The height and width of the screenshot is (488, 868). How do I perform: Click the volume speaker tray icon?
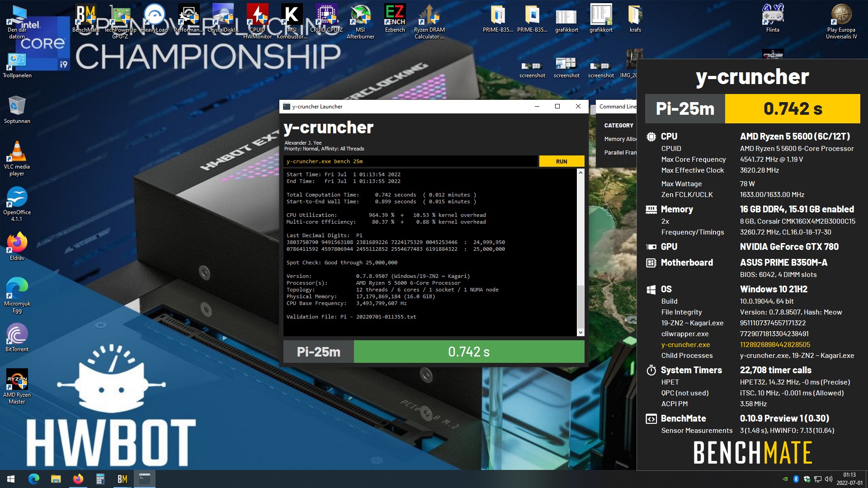[x=829, y=479]
